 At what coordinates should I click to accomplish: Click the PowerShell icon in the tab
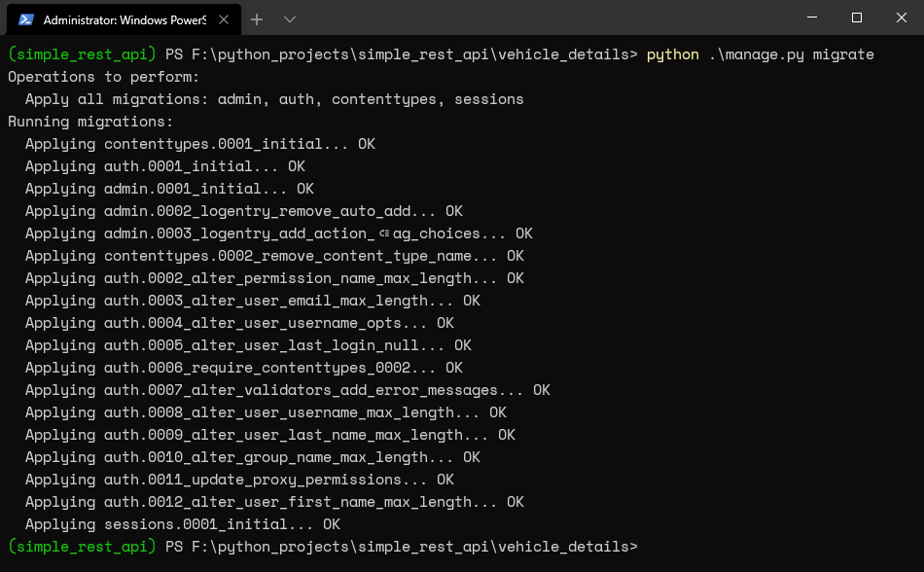coord(25,20)
